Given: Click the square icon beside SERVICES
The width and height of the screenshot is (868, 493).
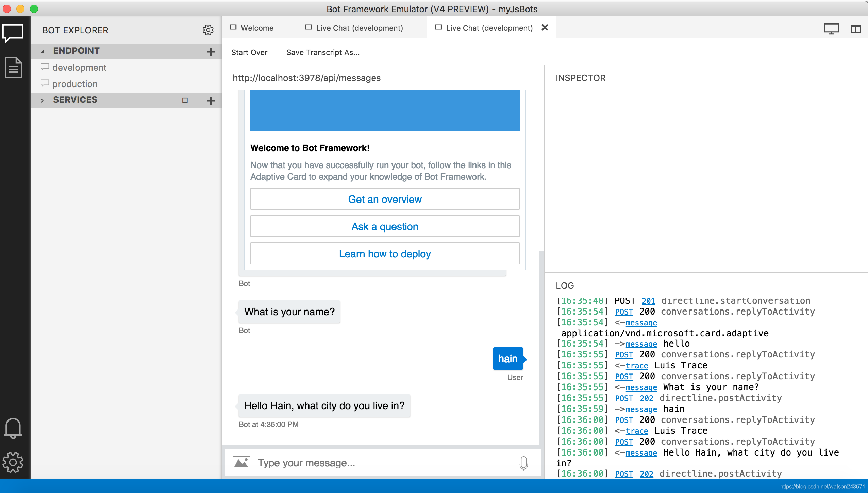Looking at the screenshot, I should pyautogui.click(x=185, y=100).
